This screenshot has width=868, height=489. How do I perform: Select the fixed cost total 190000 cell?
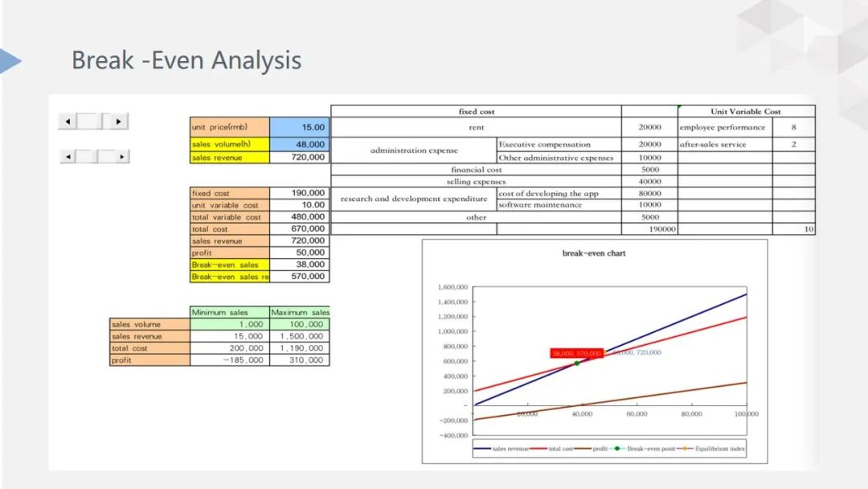(649, 229)
